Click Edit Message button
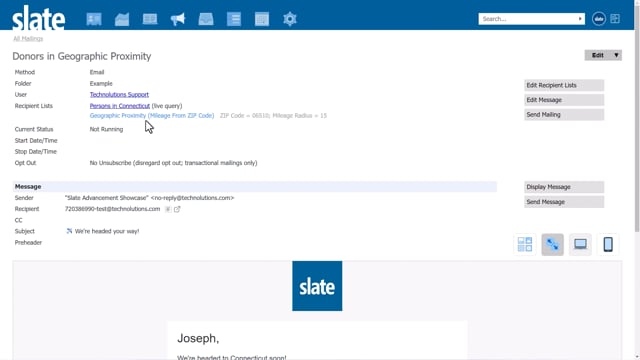 564,100
